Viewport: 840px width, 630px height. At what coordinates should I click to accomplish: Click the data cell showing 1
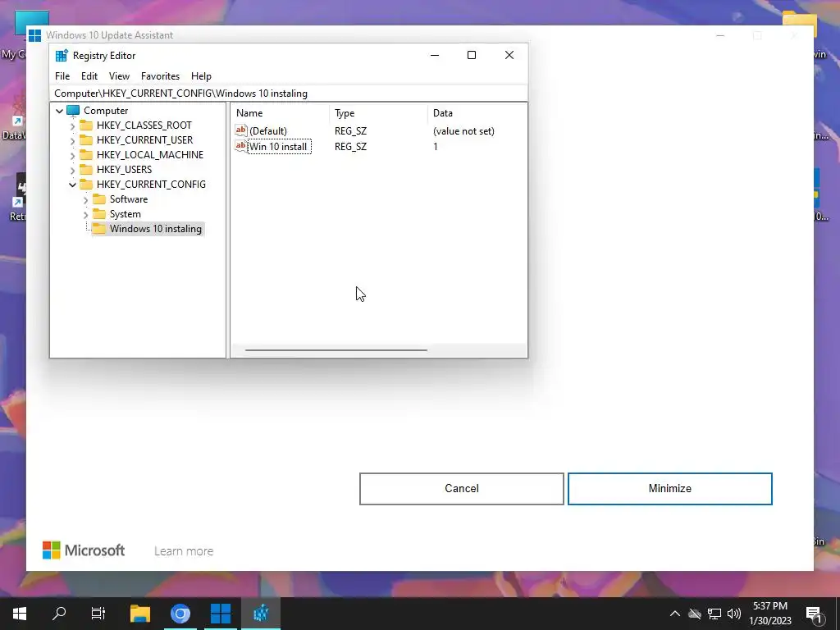pos(436,147)
